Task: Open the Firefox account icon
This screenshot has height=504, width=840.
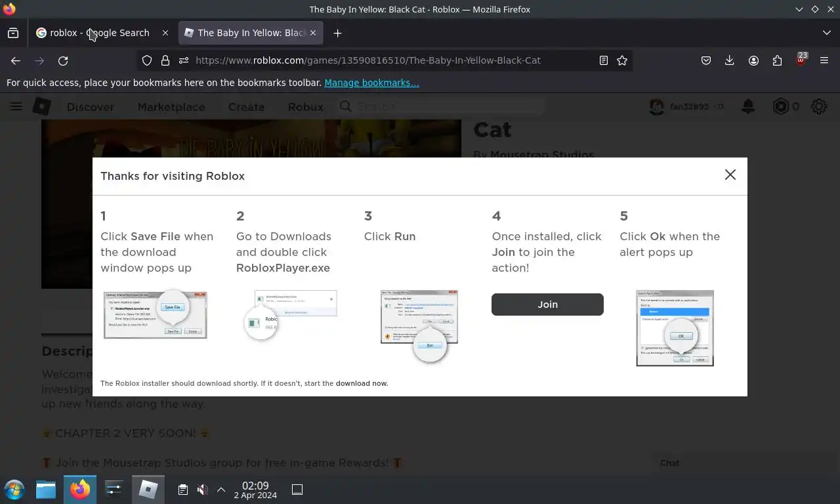Action: coord(753,60)
